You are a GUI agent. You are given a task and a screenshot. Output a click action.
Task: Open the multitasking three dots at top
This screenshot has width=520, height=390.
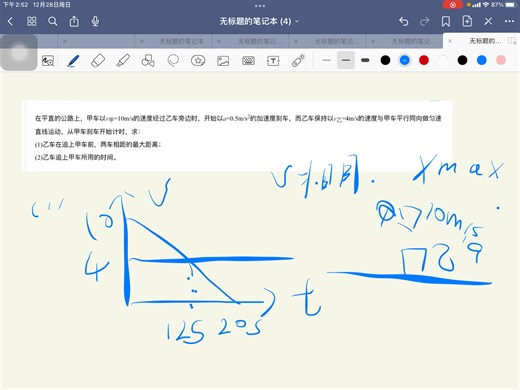pos(260,6)
